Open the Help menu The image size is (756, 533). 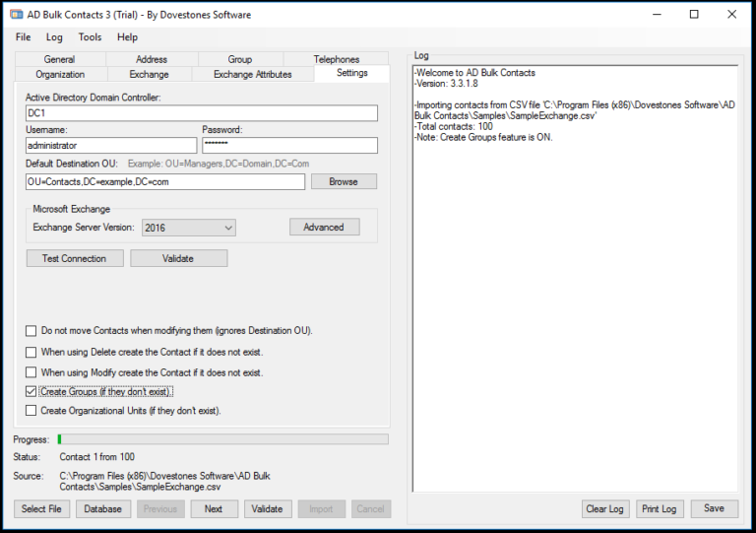tap(127, 37)
